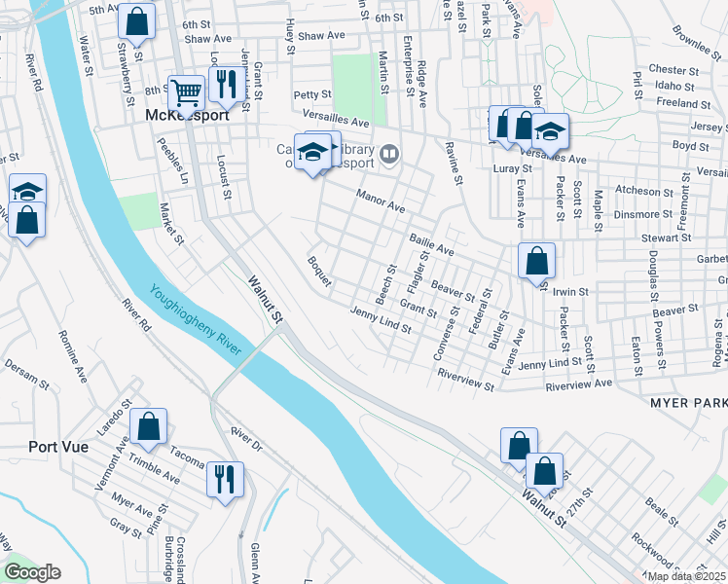Click the front graduation cap marker by Carnegie Library
This screenshot has width=728, height=584.
point(313,153)
